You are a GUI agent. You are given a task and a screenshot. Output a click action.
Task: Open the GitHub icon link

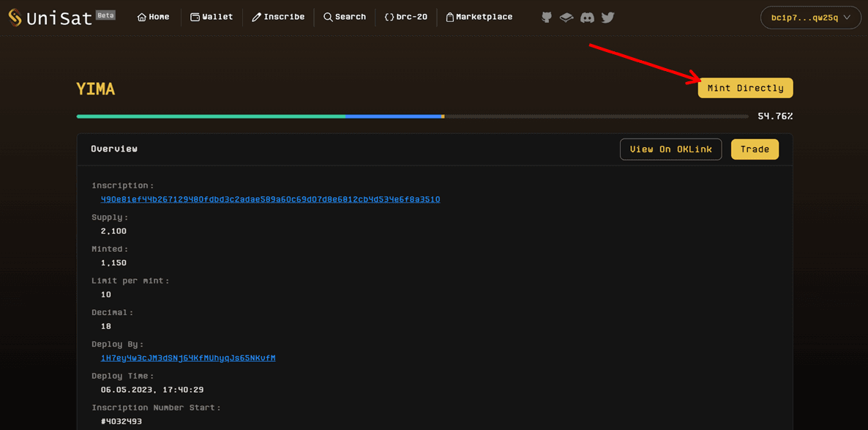547,18
